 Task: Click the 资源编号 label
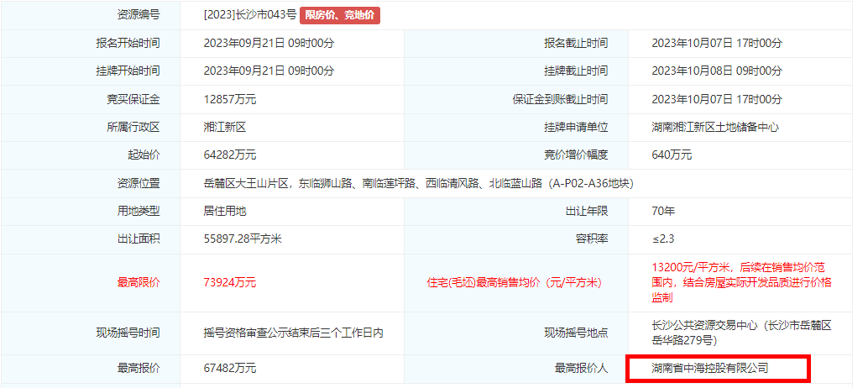tap(138, 15)
